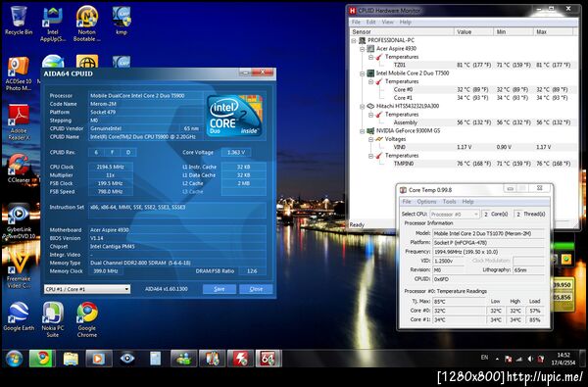The height and width of the screenshot is (387, 588).
Task: Launch CCleaner from the desktop
Action: [x=19, y=168]
